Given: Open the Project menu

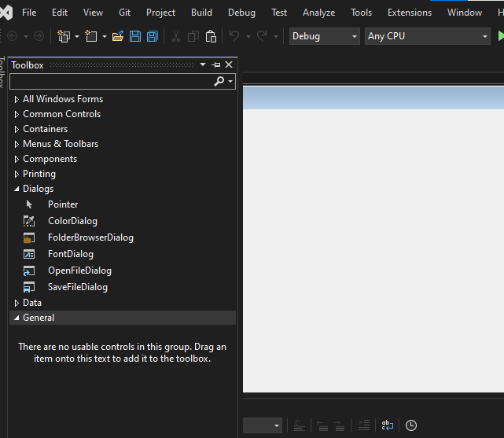Looking at the screenshot, I should 160,13.
